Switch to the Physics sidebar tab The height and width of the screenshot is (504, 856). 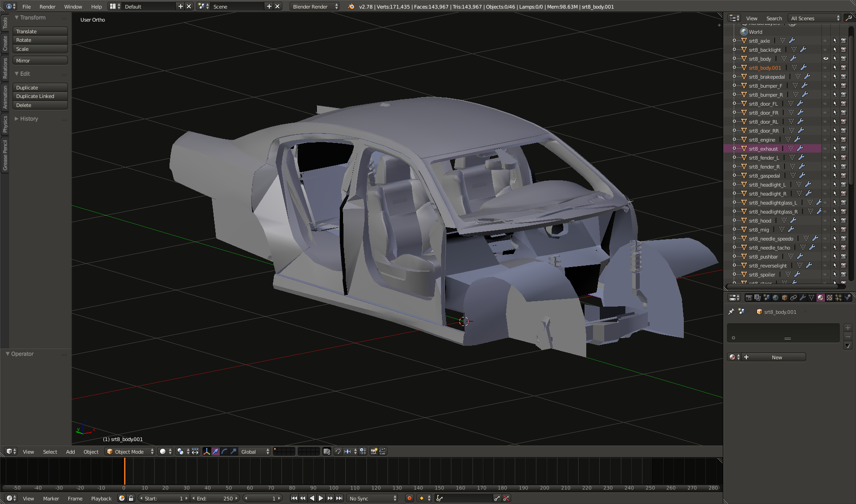(x=5, y=124)
